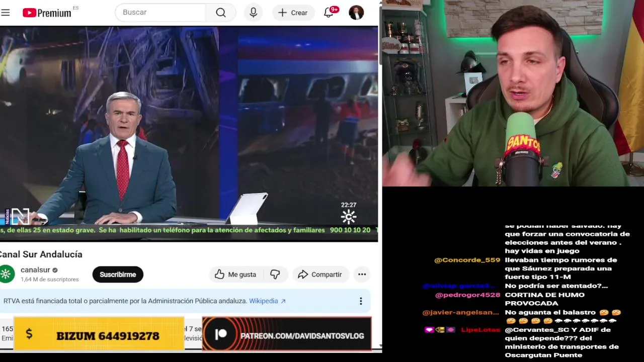Select chat username @pedrogor4528
644x362 pixels.
click(467, 295)
